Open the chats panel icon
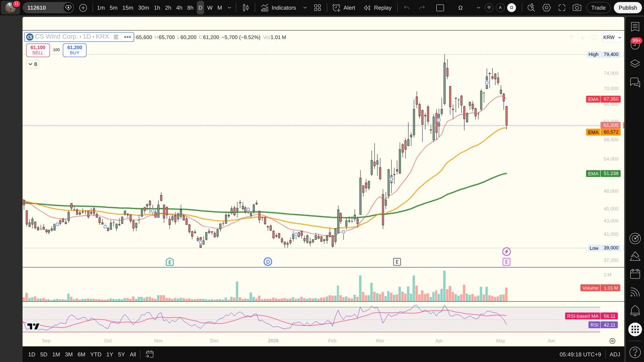 click(x=635, y=82)
